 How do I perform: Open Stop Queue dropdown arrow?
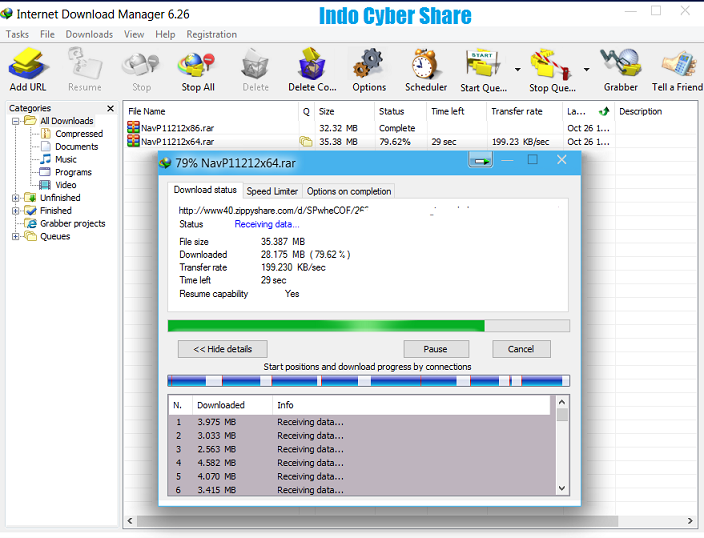pos(586,70)
